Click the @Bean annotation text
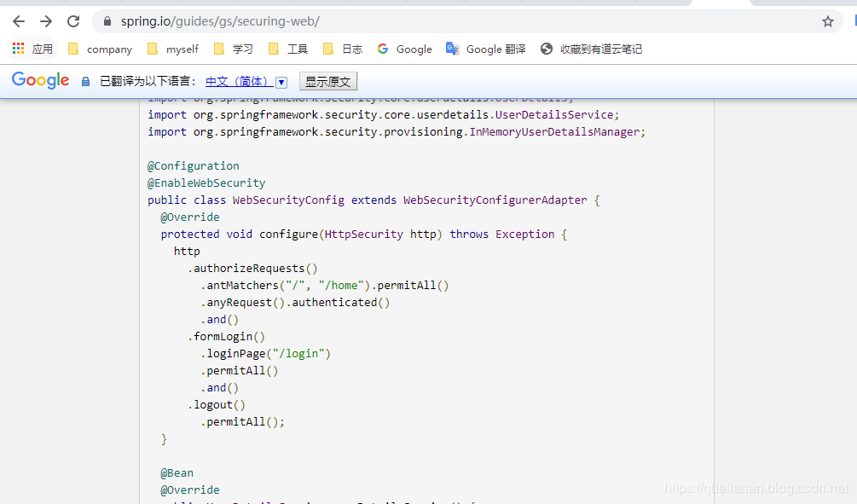The height and width of the screenshot is (504, 857). [x=177, y=472]
